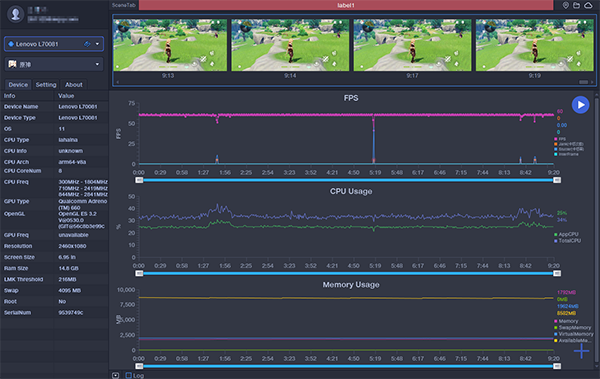The image size is (600, 379).
Task: Click the blue plus add-chart button
Action: coord(581,351)
